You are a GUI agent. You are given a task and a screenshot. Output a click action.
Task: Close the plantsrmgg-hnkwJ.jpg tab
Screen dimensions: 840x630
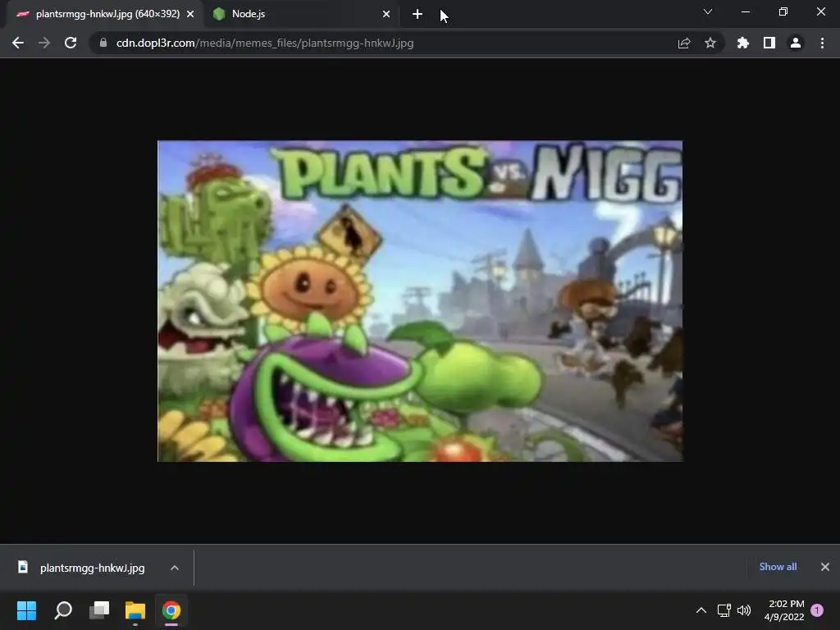(x=190, y=15)
